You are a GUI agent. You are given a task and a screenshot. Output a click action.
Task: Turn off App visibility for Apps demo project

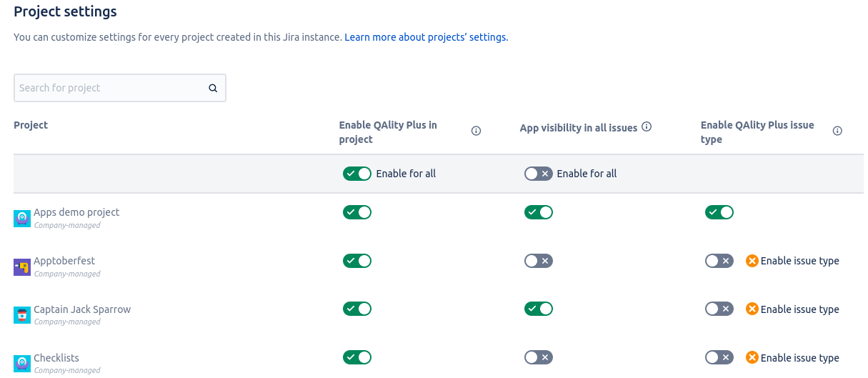tap(539, 212)
